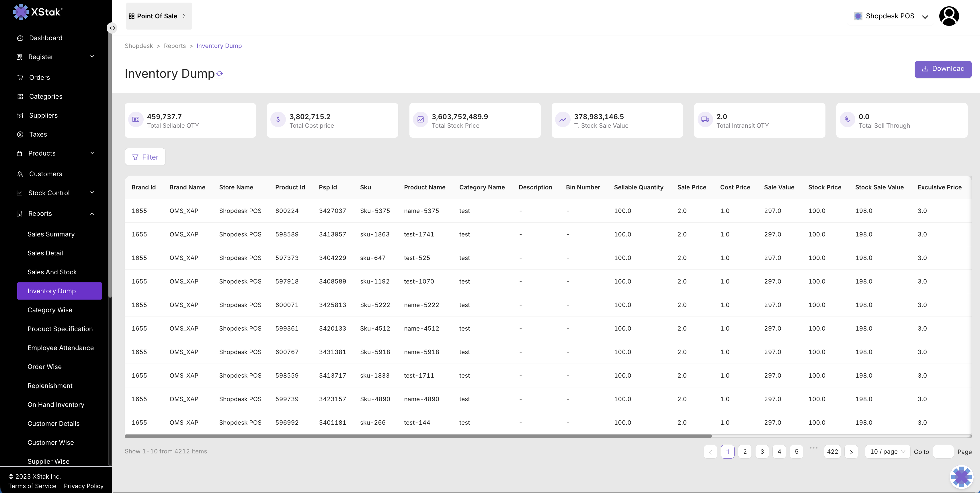Viewport: 980px width, 493px height.
Task: Open Terms of Service link
Action: (32, 486)
